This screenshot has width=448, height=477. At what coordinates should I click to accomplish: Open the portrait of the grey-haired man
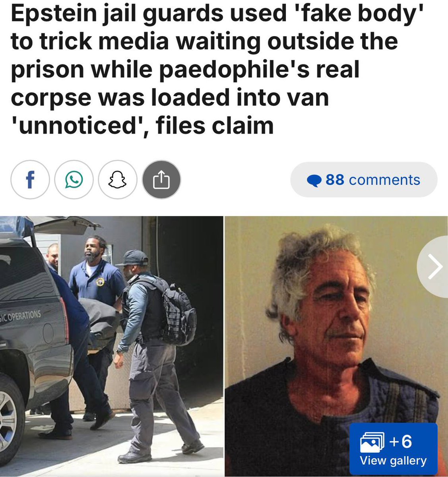click(x=336, y=346)
